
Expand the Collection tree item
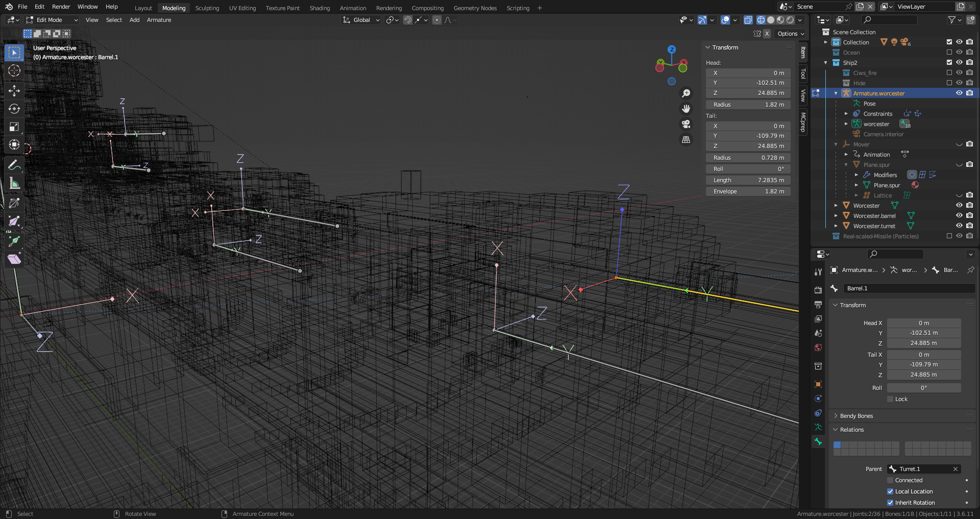[x=826, y=42]
